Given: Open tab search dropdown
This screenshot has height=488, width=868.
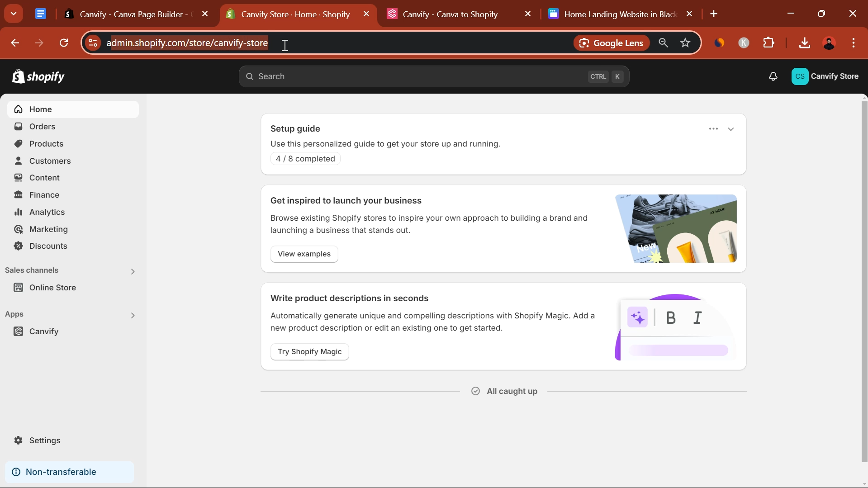Looking at the screenshot, I should pos(14,14).
